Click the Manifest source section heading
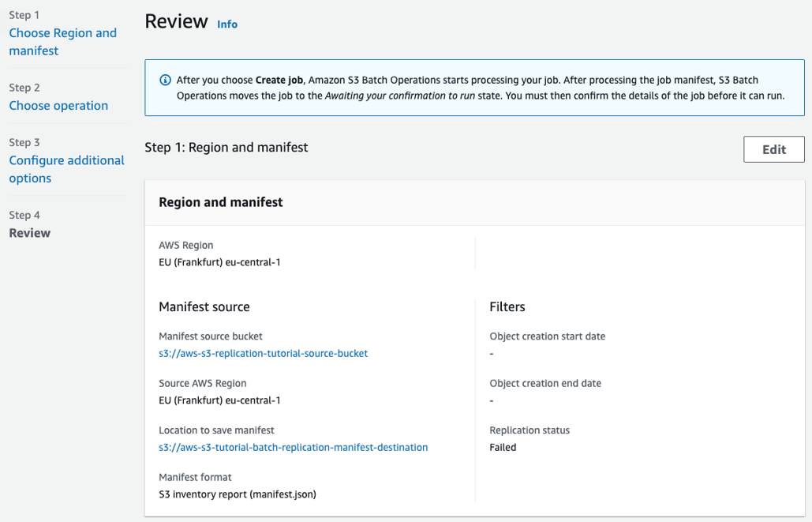The height and width of the screenshot is (522, 812). click(x=203, y=306)
